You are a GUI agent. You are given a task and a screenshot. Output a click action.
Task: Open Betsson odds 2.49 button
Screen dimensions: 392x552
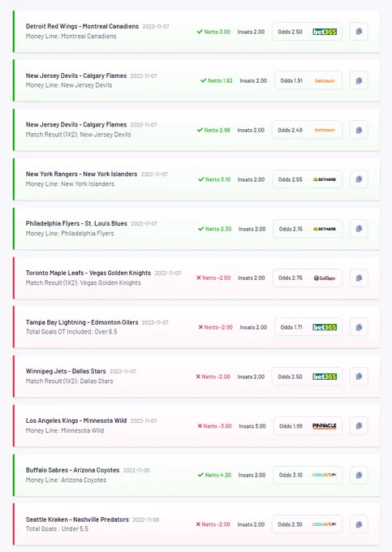pos(308,130)
